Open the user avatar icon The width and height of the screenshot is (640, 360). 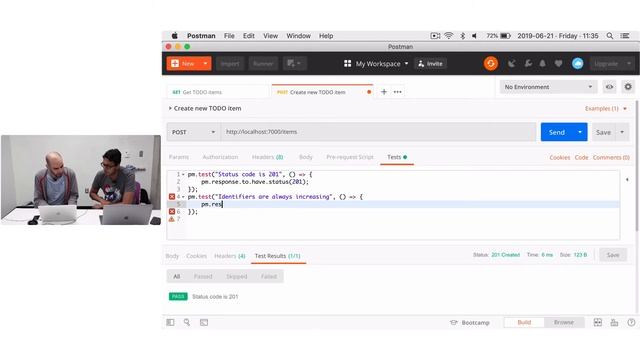(x=577, y=64)
